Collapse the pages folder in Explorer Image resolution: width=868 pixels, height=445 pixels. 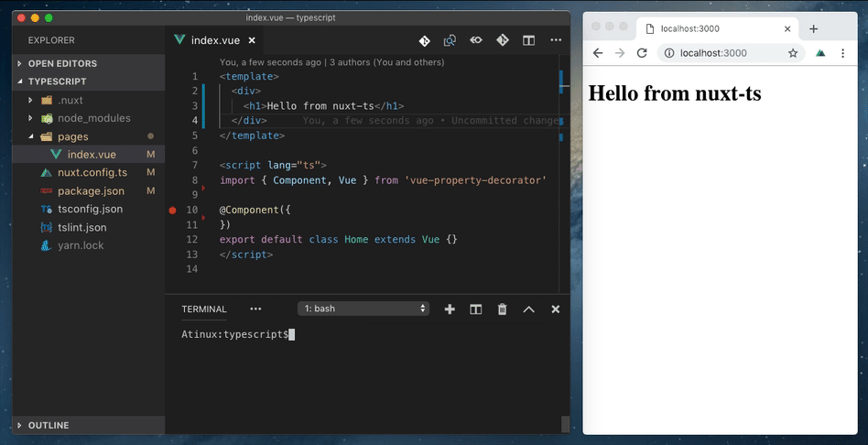pos(71,136)
